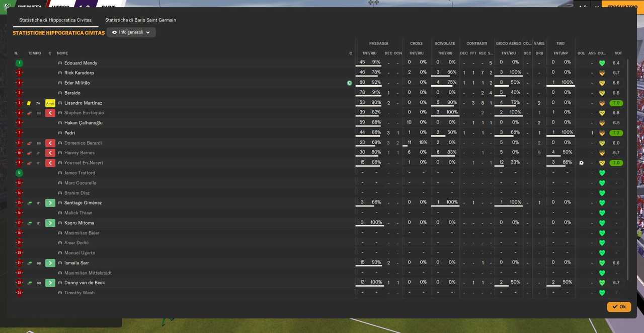This screenshot has height=333, width=644.
Task: Click the 68 92% passes value for Éder Militão
Action: coord(370,83)
